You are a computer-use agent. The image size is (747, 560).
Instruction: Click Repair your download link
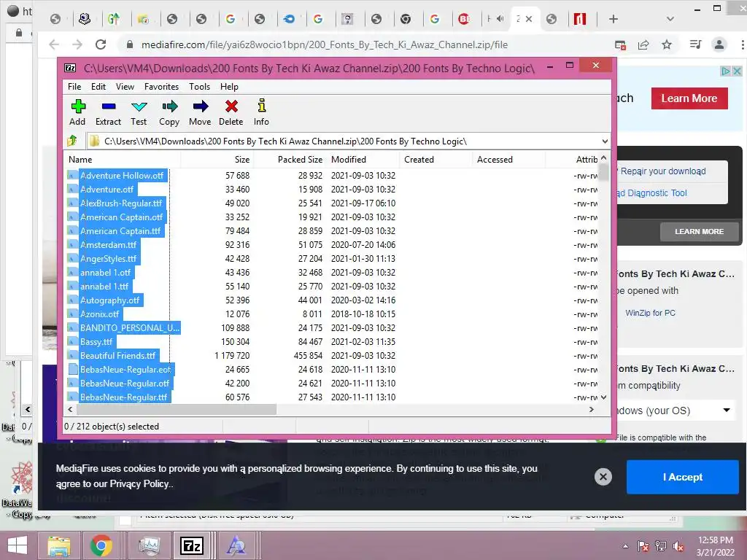pyautogui.click(x=662, y=171)
